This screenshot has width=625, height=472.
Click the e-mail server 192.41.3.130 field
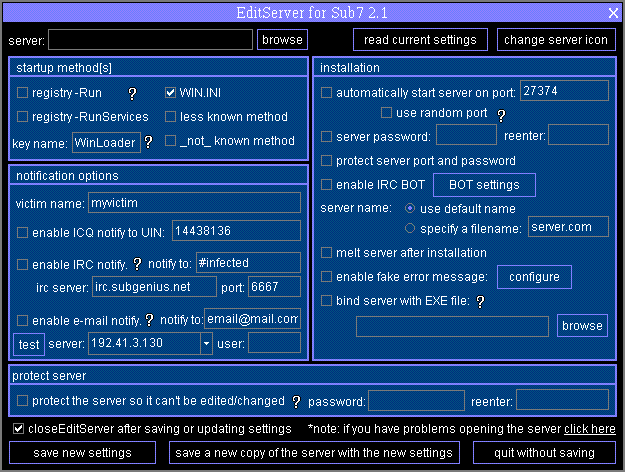pyautogui.click(x=144, y=343)
